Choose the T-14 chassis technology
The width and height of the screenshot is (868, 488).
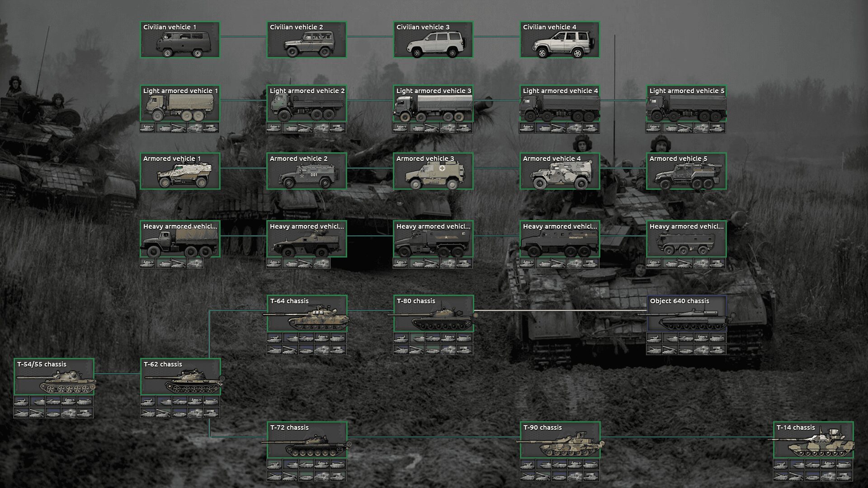pyautogui.click(x=813, y=440)
